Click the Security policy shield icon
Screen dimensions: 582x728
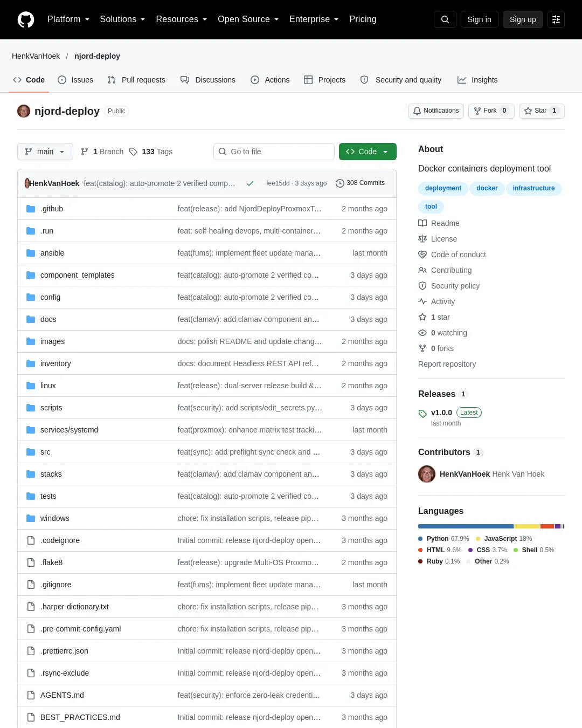[x=422, y=286]
